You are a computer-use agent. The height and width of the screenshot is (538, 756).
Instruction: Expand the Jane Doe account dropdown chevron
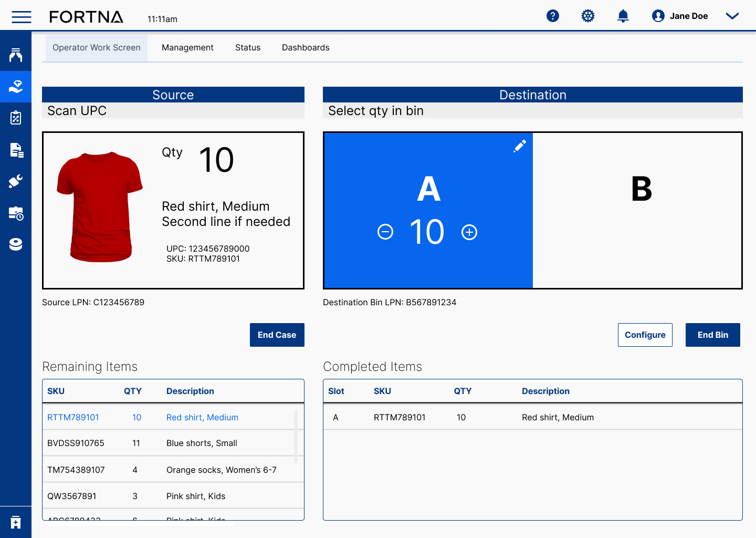tap(732, 16)
